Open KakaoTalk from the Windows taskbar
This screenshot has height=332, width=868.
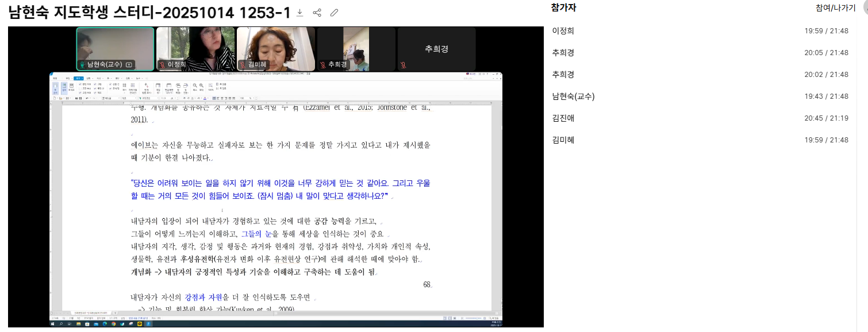(x=140, y=324)
